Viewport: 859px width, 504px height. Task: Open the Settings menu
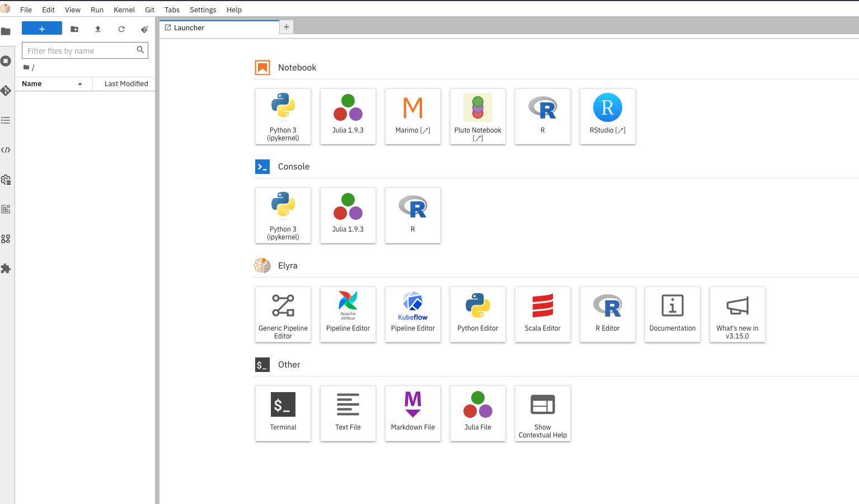click(x=203, y=10)
